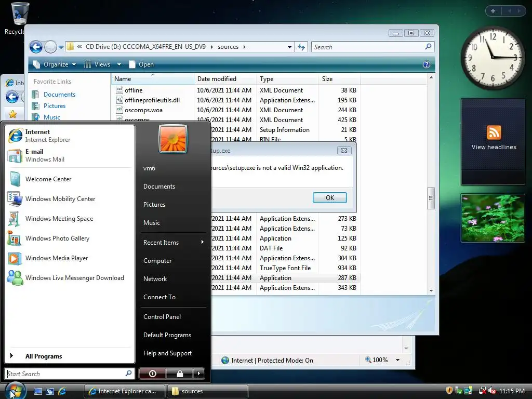Open the Views dropdown arrow
This screenshot has width=532, height=399.
[x=119, y=64]
